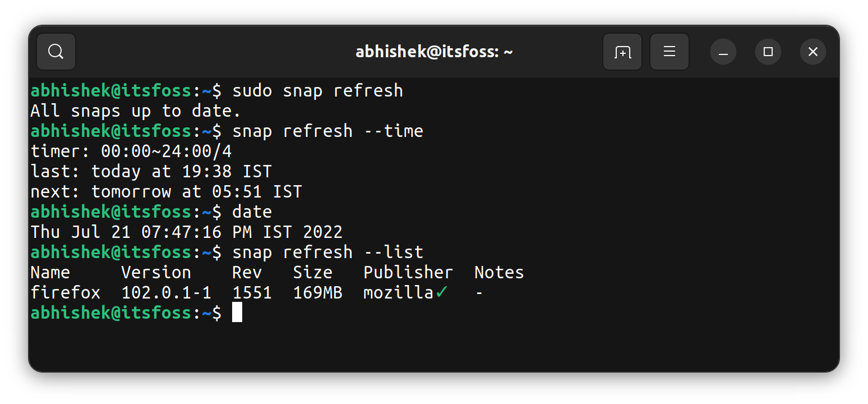868x404 pixels.
Task: Click the "sudo snap refresh" command text
Action: (x=317, y=90)
